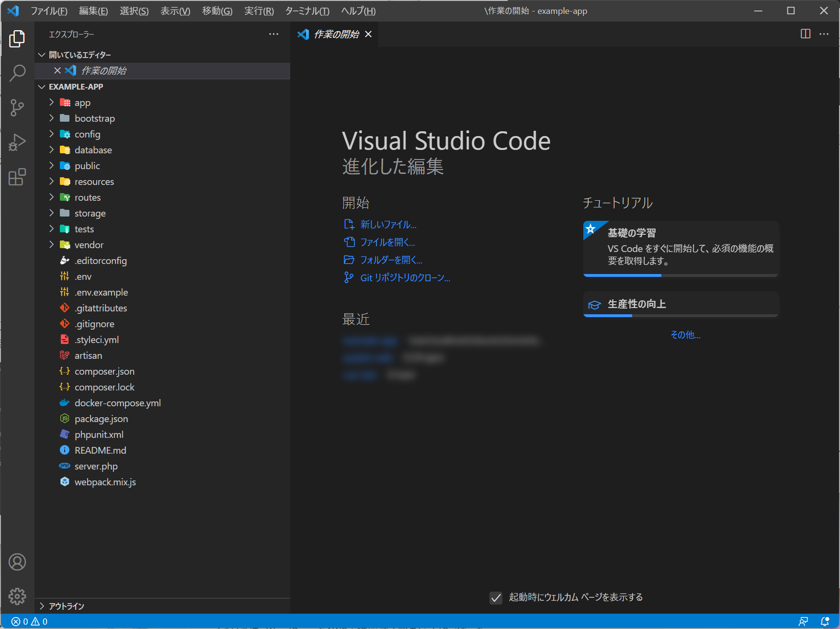Click the README.md info icon
This screenshot has height=629, width=840.
click(65, 450)
